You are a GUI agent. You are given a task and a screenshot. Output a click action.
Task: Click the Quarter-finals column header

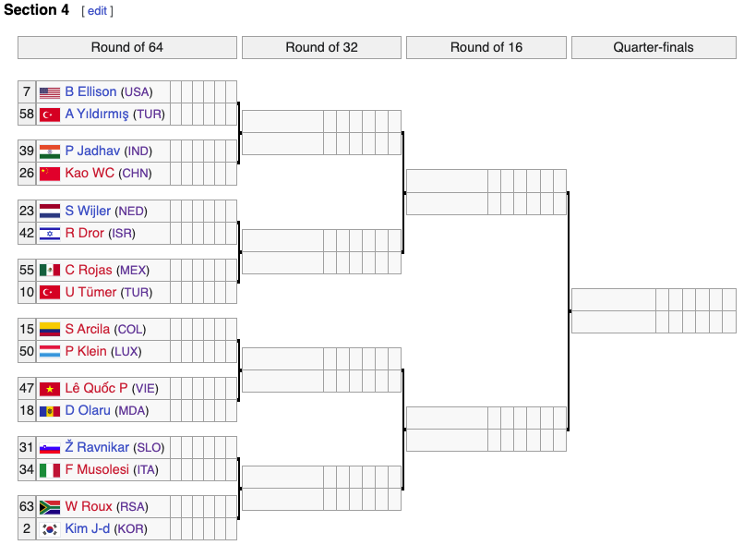(x=654, y=47)
